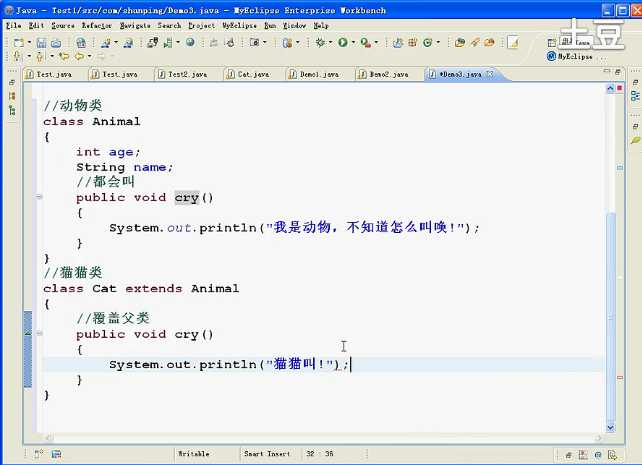The width and height of the screenshot is (642, 465).
Task: Collapse the Animal cry() method fold
Action: click(39, 197)
